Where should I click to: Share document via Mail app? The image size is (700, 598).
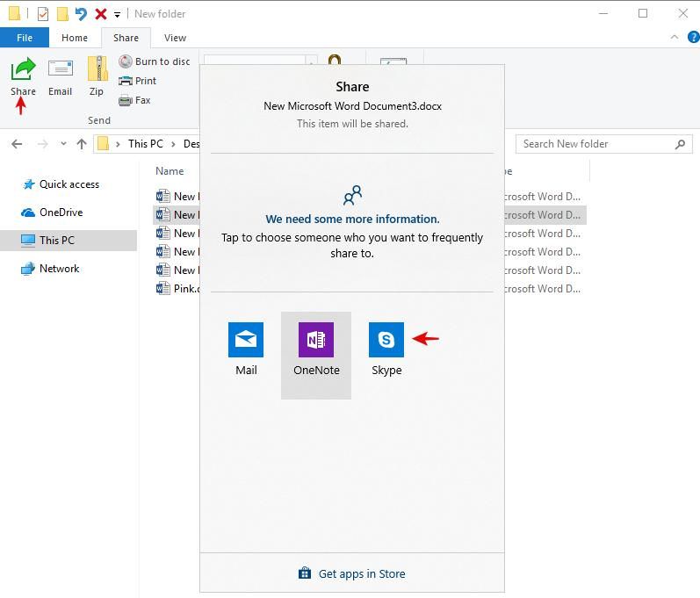(246, 349)
